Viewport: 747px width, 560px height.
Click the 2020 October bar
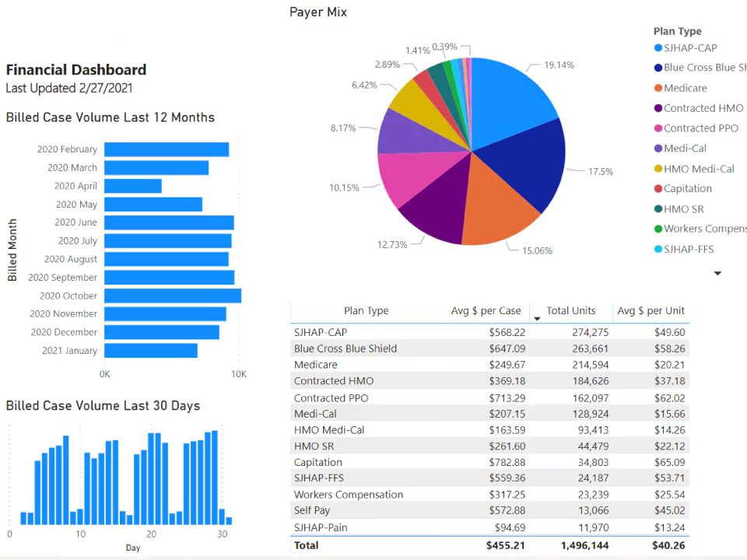[x=171, y=296]
